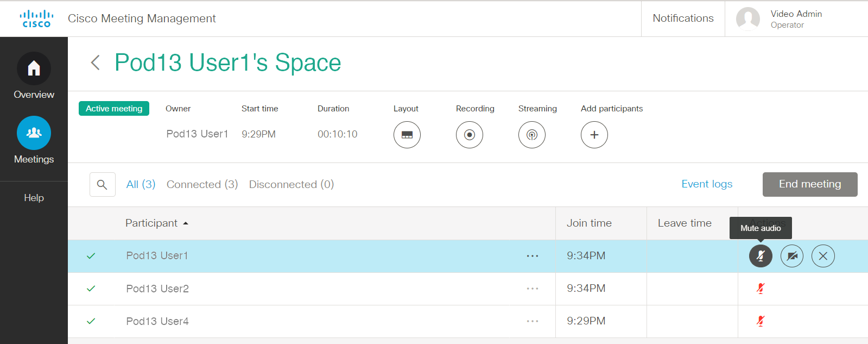Mute video for Pod13 User1
868x344 pixels.
pyautogui.click(x=792, y=256)
